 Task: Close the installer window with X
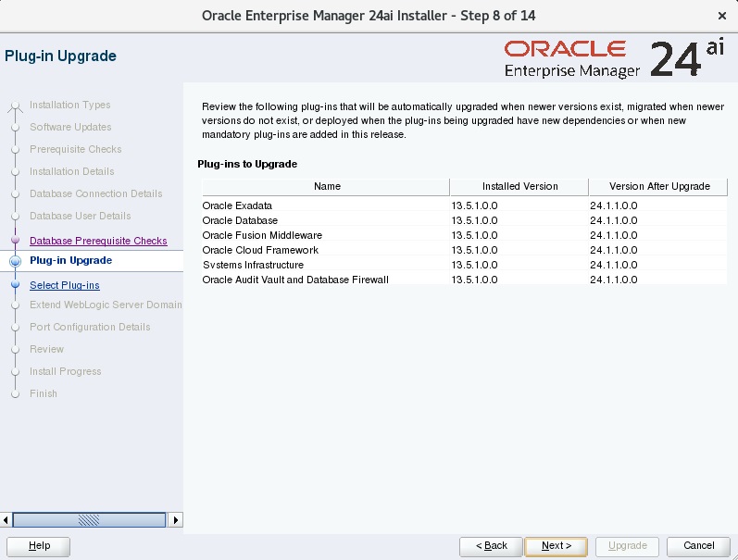[722, 16]
